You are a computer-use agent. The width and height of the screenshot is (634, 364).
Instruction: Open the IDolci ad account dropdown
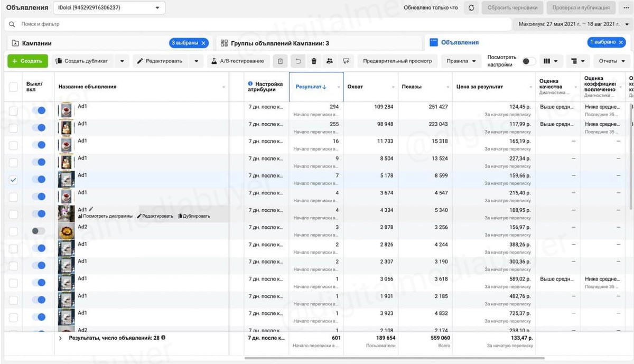[x=109, y=8]
